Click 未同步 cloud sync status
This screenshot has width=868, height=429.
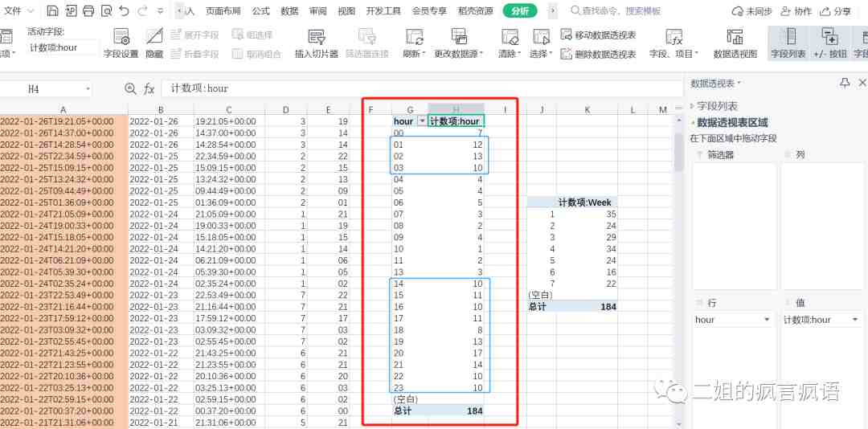coord(751,11)
